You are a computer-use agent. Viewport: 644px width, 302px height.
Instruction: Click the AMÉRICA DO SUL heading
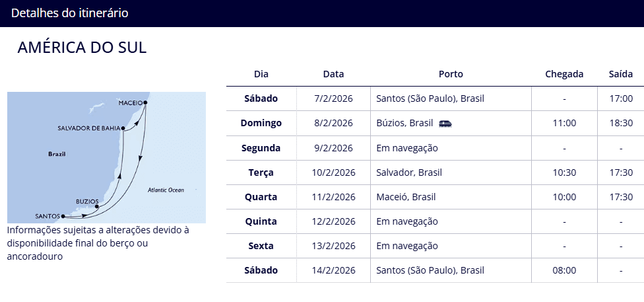tap(82, 48)
